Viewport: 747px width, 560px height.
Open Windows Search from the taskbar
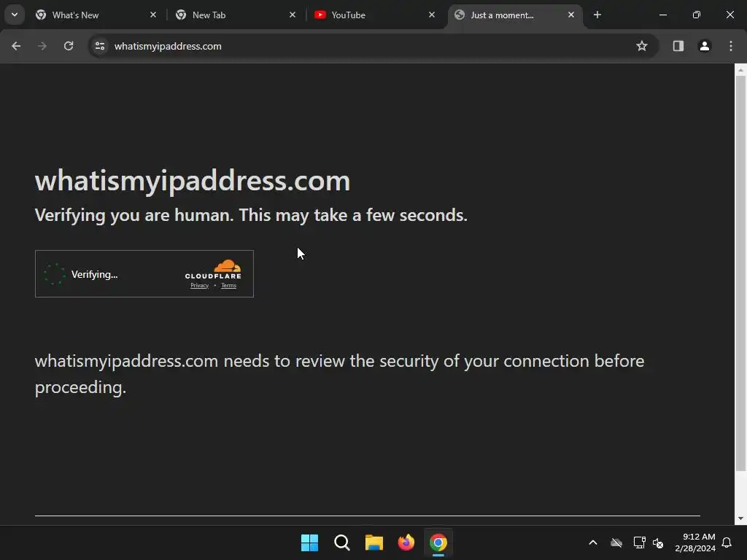pos(341,542)
